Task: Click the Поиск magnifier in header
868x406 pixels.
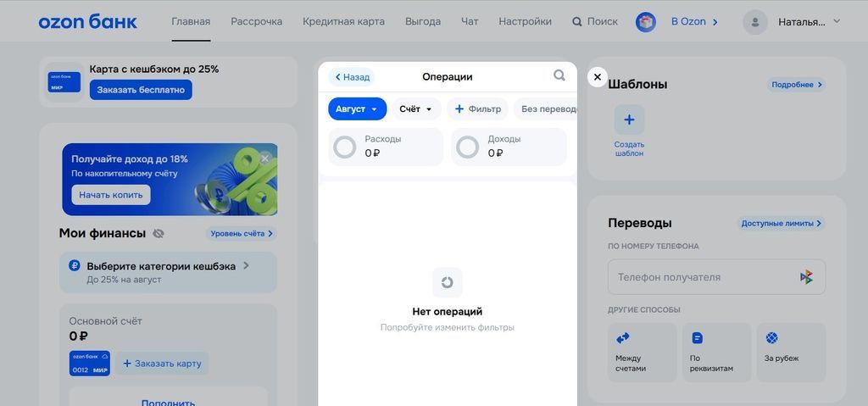Action: (576, 21)
